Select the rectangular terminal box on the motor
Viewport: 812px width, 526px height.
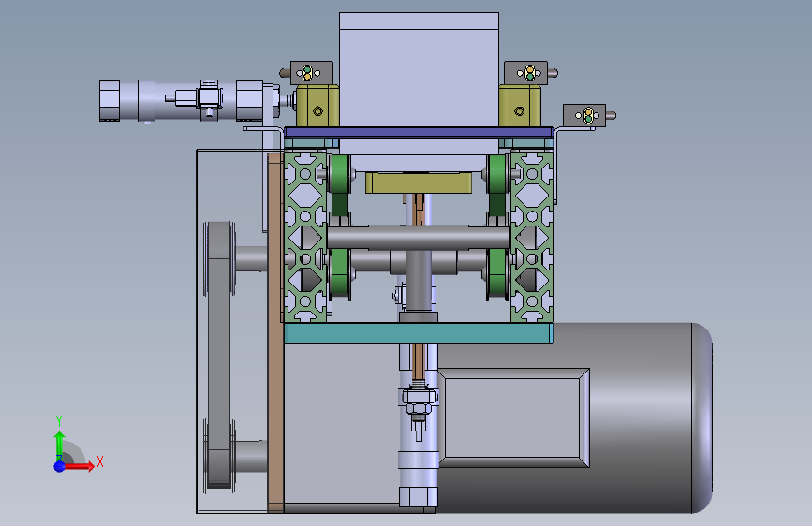(514, 417)
